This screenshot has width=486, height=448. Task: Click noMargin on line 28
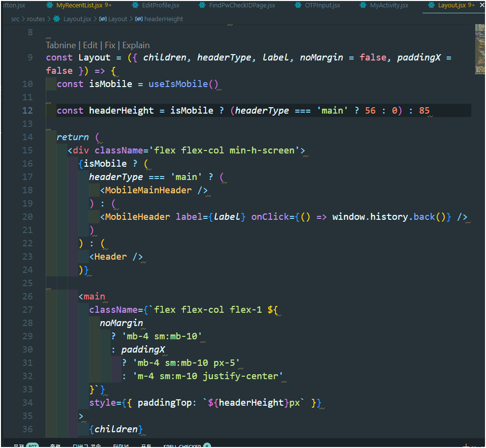point(121,323)
